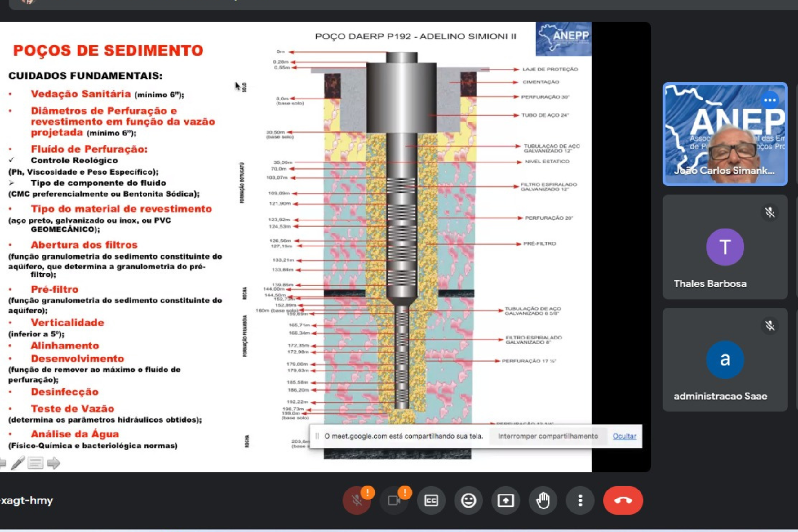This screenshot has width=798, height=532.
Task: Click the ANEPP logo on slide
Action: pos(564,38)
